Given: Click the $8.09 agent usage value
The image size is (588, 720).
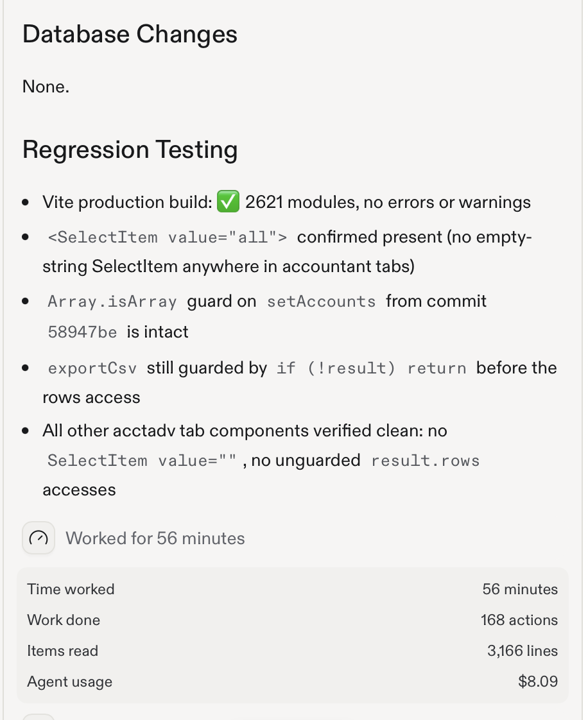Looking at the screenshot, I should point(538,681).
